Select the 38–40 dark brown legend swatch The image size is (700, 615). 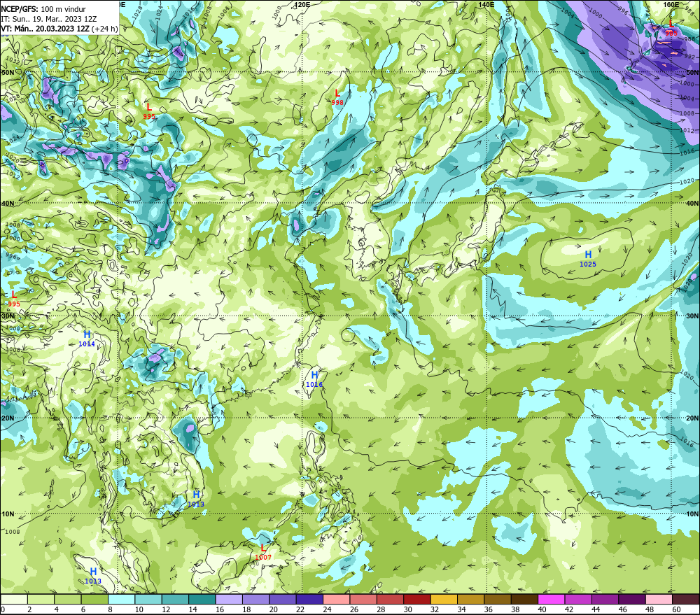point(524,599)
